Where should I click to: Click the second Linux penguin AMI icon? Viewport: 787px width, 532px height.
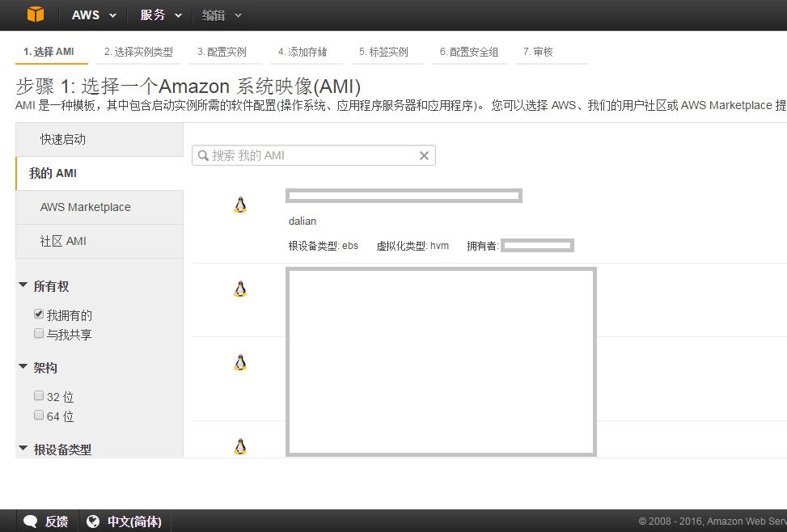coord(240,289)
